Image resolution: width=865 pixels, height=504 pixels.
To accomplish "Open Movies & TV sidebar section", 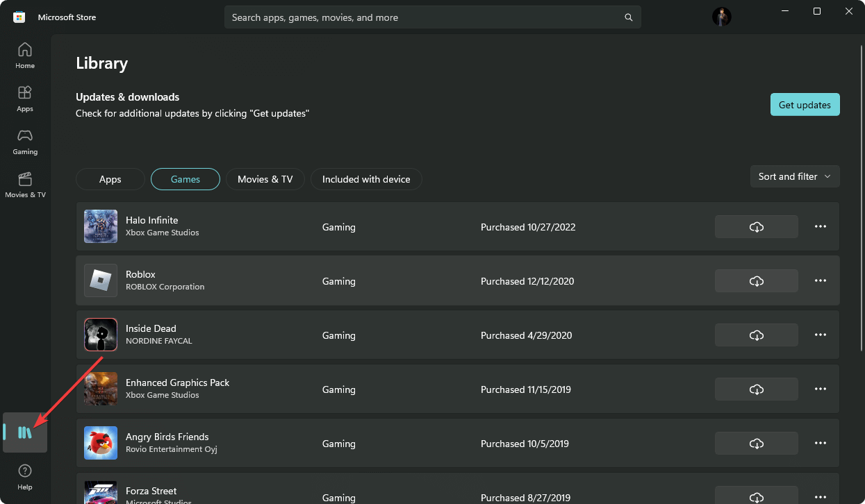I will (25, 185).
